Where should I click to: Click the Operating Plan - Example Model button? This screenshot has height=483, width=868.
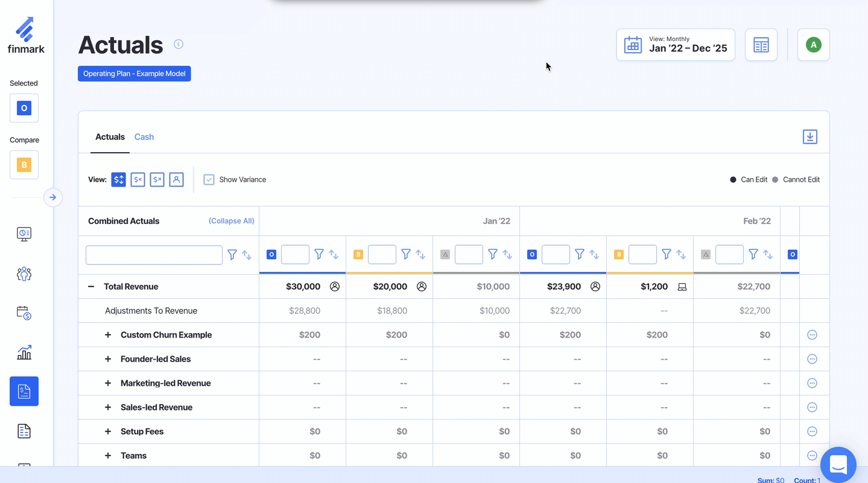134,74
